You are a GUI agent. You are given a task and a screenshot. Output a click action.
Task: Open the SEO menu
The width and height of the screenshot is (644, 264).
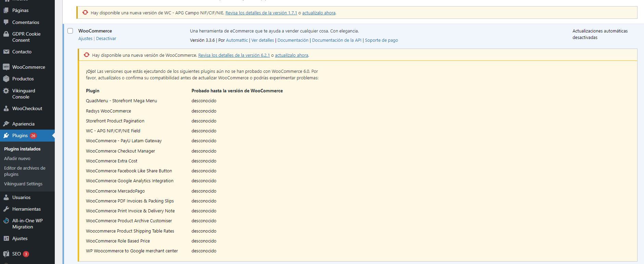tap(16, 254)
